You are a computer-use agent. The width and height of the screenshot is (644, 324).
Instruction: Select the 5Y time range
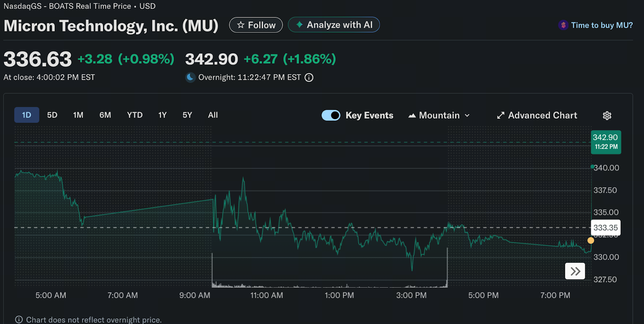(187, 115)
